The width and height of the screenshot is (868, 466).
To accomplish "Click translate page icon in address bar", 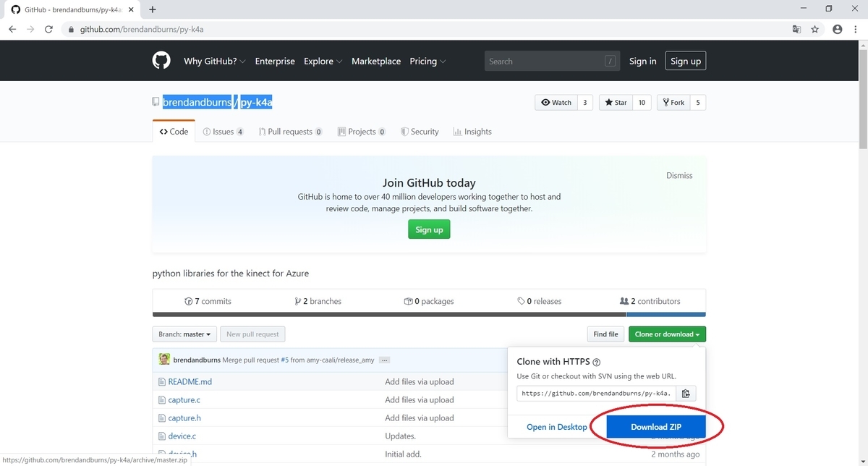I will click(x=796, y=30).
